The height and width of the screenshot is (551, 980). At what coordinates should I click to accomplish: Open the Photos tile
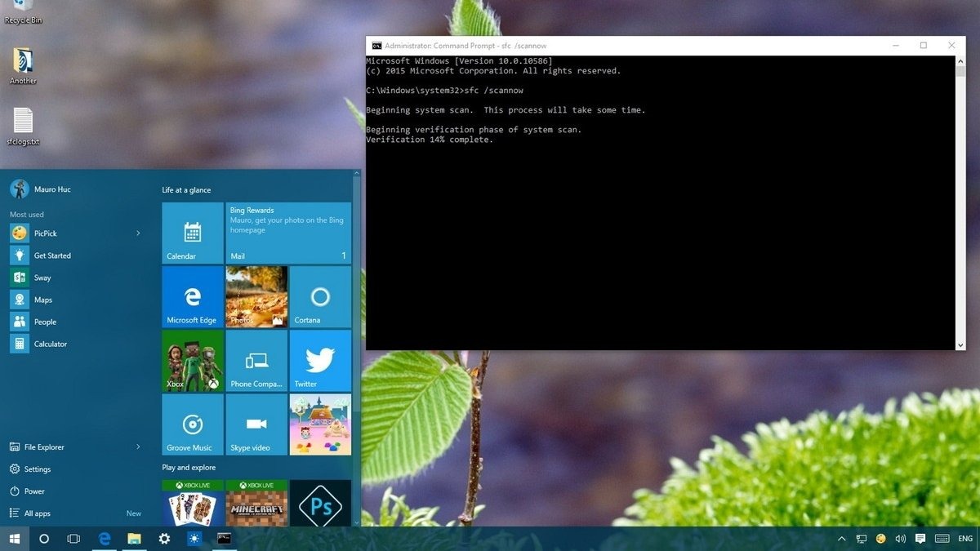[x=256, y=296]
